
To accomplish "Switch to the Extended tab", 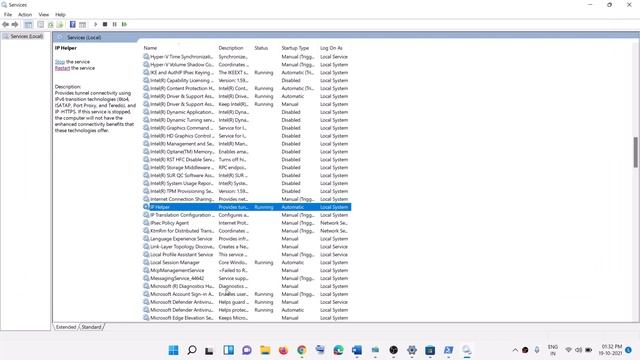I will point(66,327).
